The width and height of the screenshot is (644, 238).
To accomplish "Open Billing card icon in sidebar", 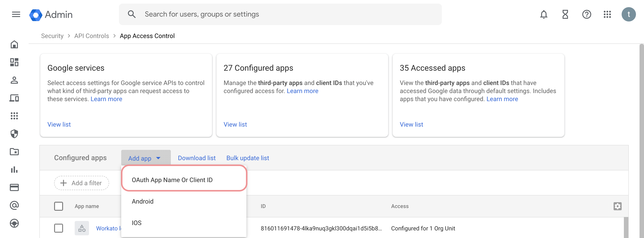I will click(x=14, y=187).
